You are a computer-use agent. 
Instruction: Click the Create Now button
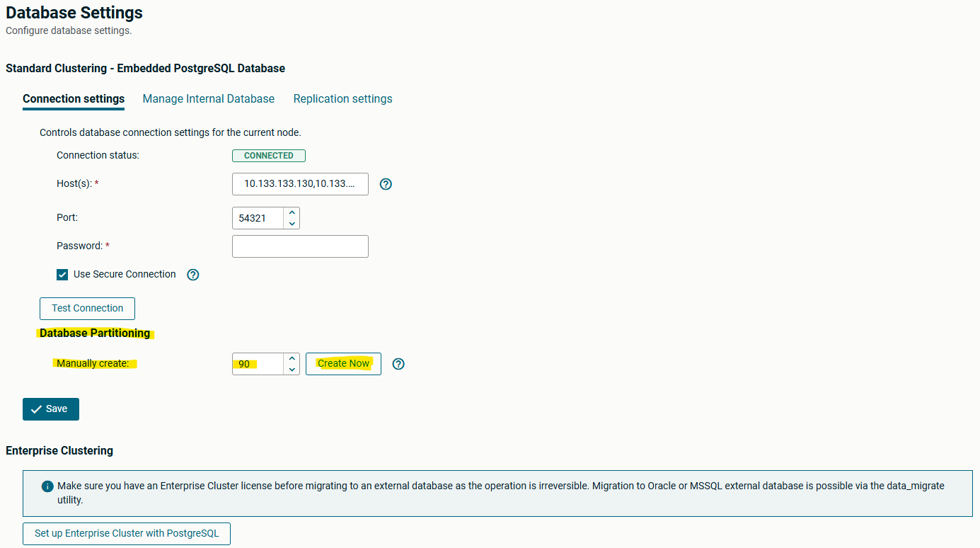pyautogui.click(x=343, y=364)
